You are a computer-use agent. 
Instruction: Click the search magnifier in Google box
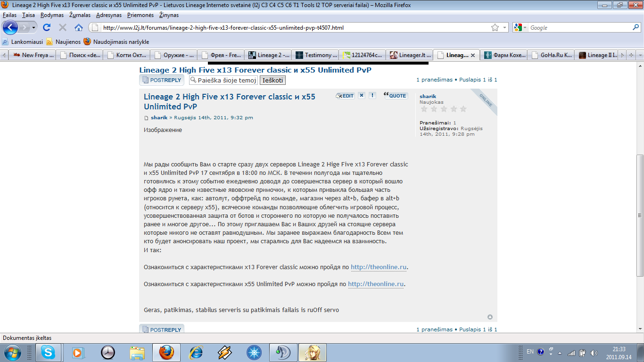click(x=636, y=27)
